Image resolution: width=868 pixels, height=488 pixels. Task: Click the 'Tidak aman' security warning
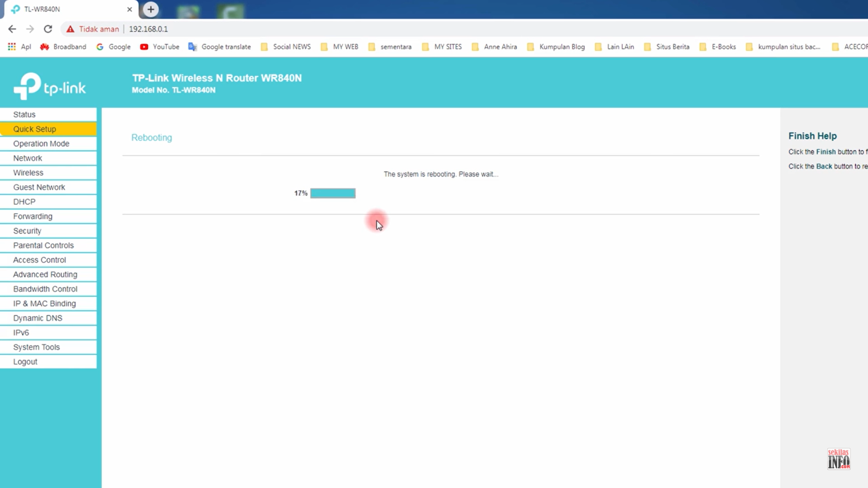93,29
